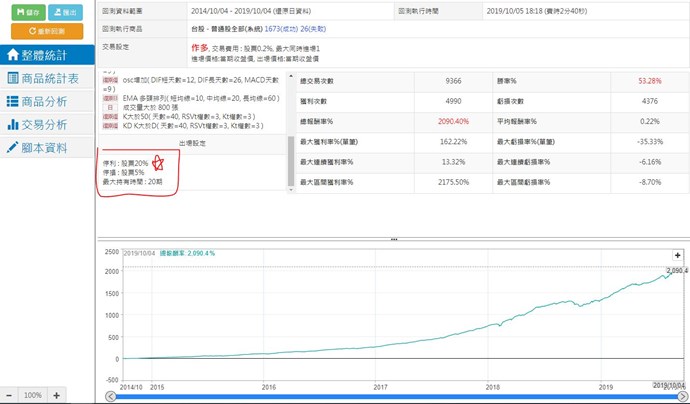Click the bar chart icon beside 交易分析

click(x=13, y=124)
